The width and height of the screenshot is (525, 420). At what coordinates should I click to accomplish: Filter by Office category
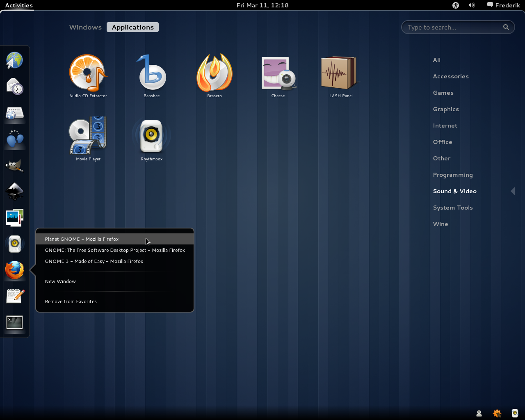coord(443,142)
